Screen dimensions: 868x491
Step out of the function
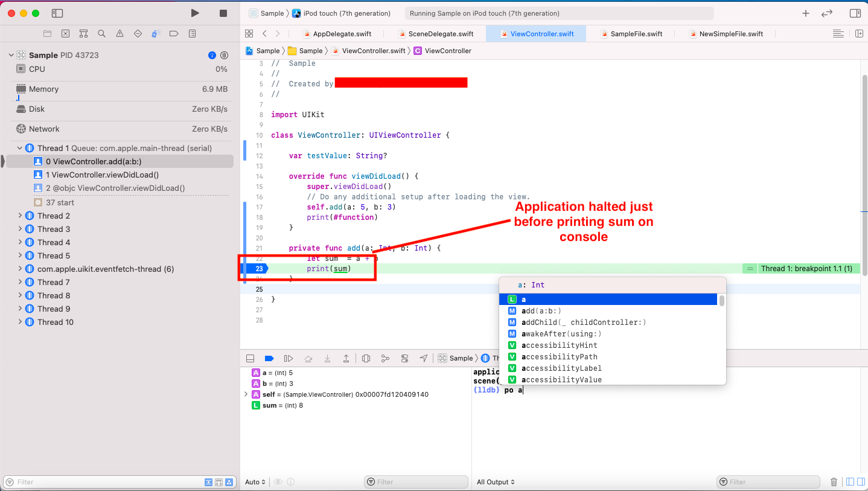point(346,358)
